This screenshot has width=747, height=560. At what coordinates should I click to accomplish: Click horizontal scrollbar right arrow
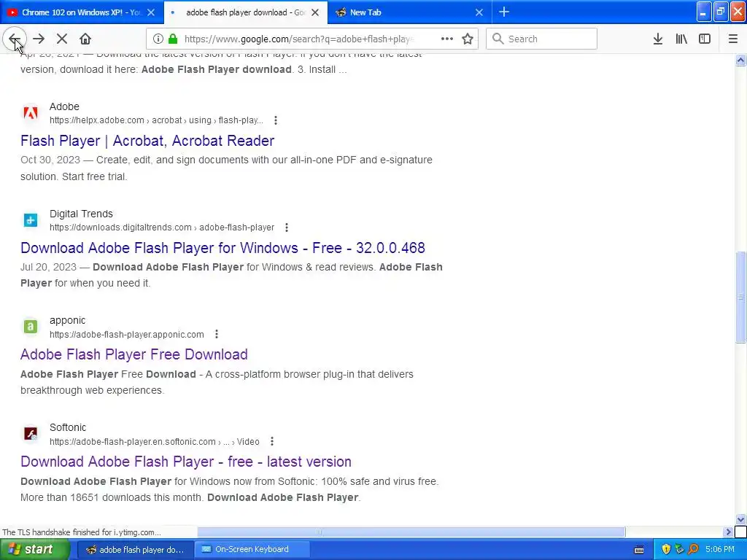728,532
